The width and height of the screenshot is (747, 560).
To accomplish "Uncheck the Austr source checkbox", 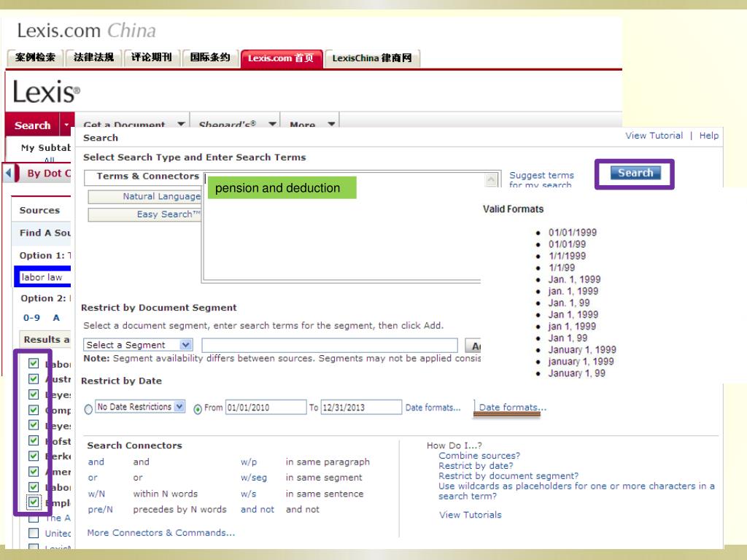I will [34, 379].
